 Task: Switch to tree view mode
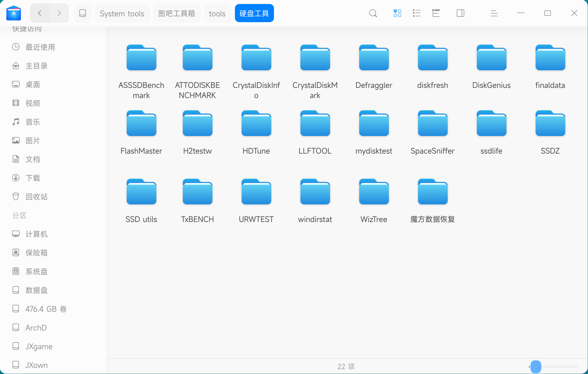click(x=436, y=13)
